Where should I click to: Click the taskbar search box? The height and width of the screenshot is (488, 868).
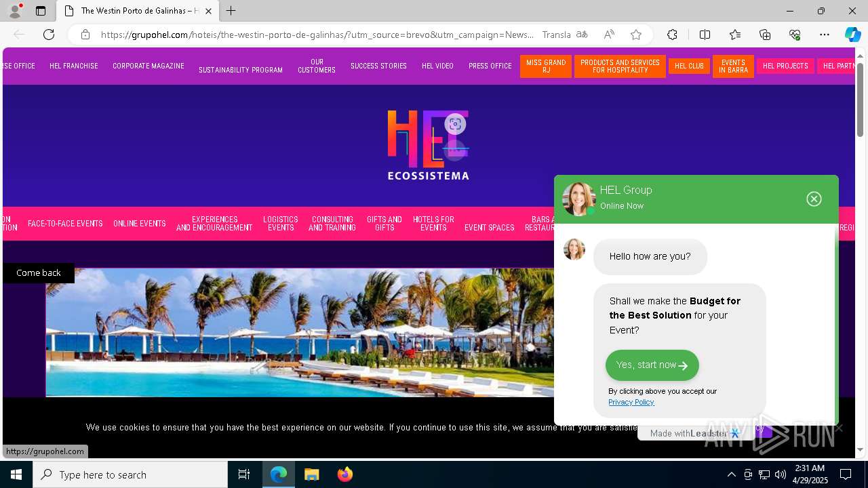pos(130,474)
